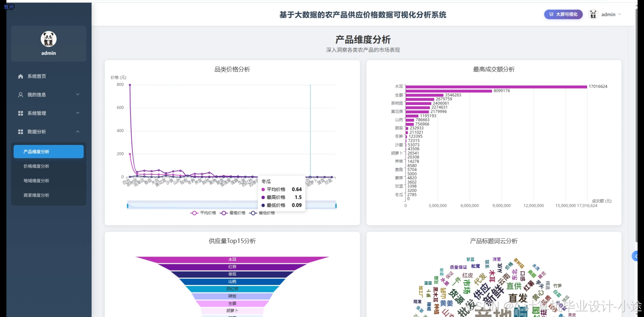This screenshot has width=644, height=317.
Task: Click the 最高成交额分析 chart title
Action: pos(494,69)
